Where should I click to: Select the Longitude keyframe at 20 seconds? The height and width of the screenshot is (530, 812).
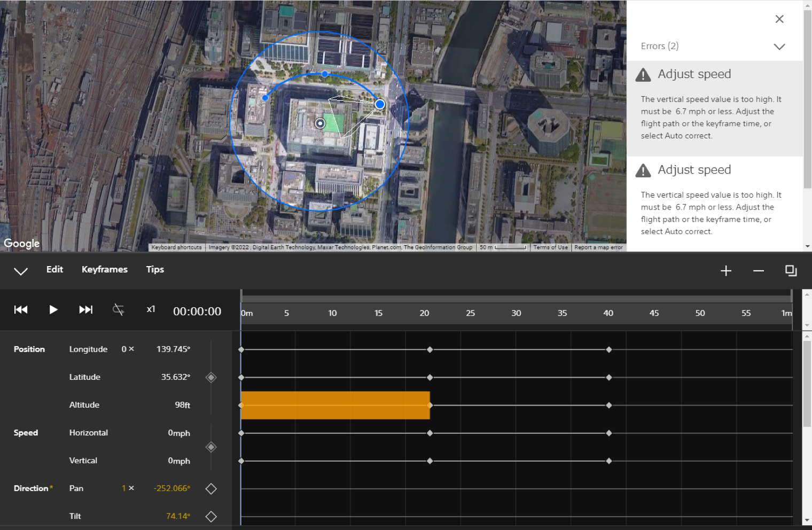coord(430,349)
